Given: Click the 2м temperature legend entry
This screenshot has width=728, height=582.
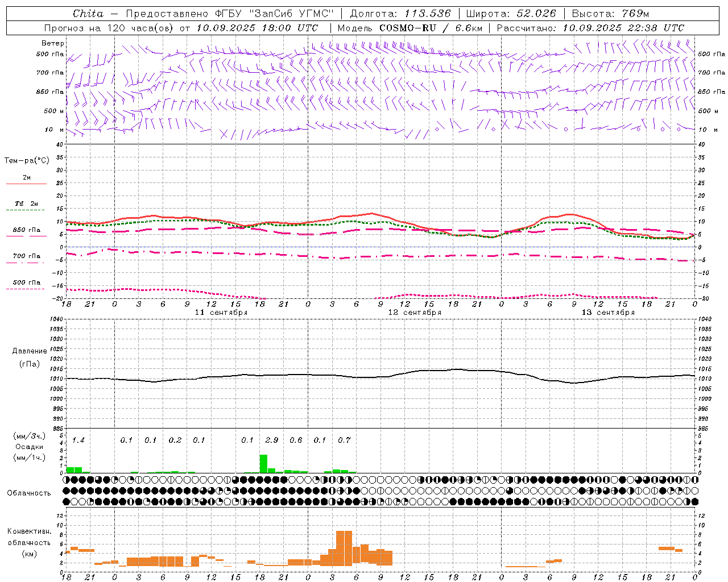Looking at the screenshot, I should 27,177.
